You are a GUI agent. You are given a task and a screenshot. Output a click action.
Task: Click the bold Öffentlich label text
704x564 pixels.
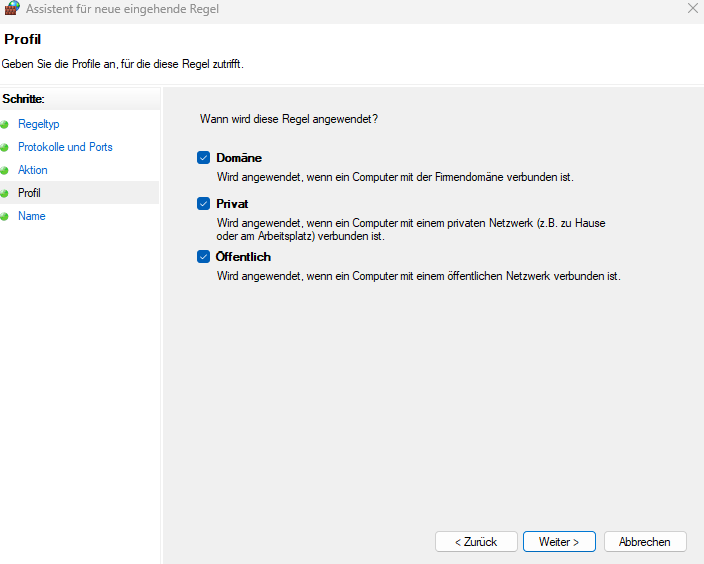pos(243,257)
